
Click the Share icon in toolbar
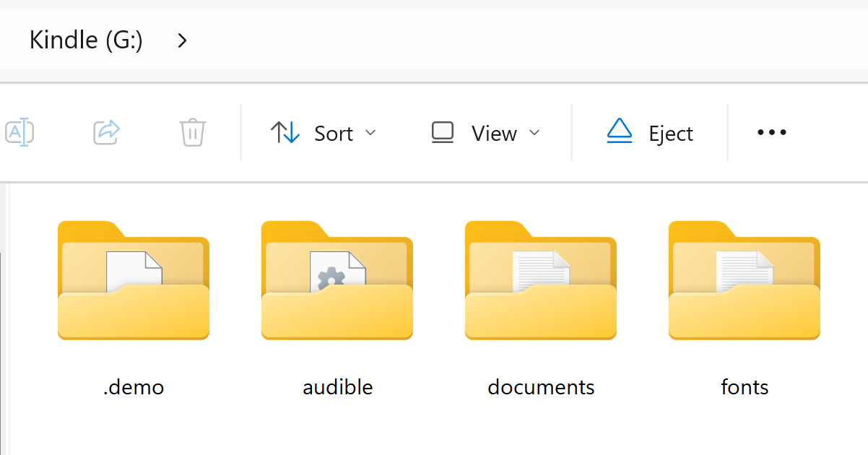coord(107,133)
